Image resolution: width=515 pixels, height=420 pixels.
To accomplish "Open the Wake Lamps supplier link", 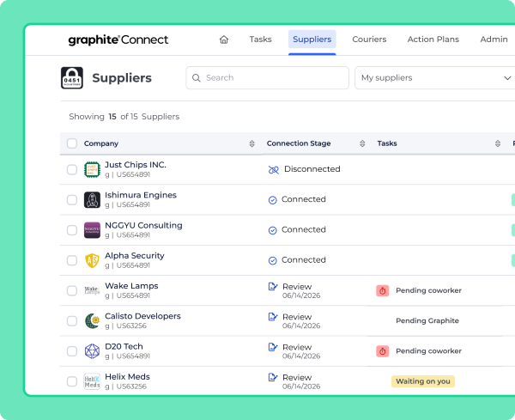I will [x=131, y=286].
